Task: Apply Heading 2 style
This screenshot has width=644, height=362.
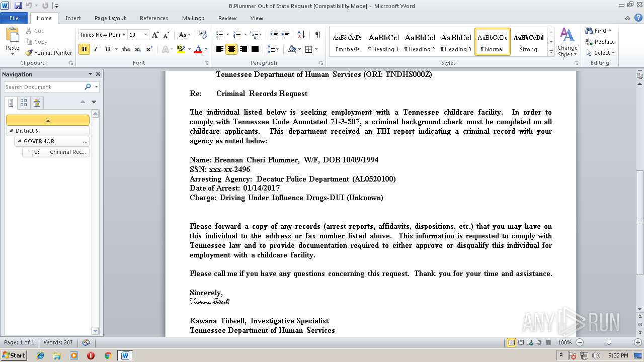Action: 420,42
